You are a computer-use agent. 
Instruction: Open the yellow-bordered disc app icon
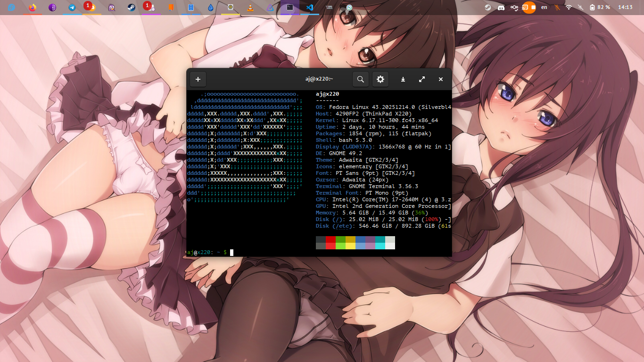230,8
